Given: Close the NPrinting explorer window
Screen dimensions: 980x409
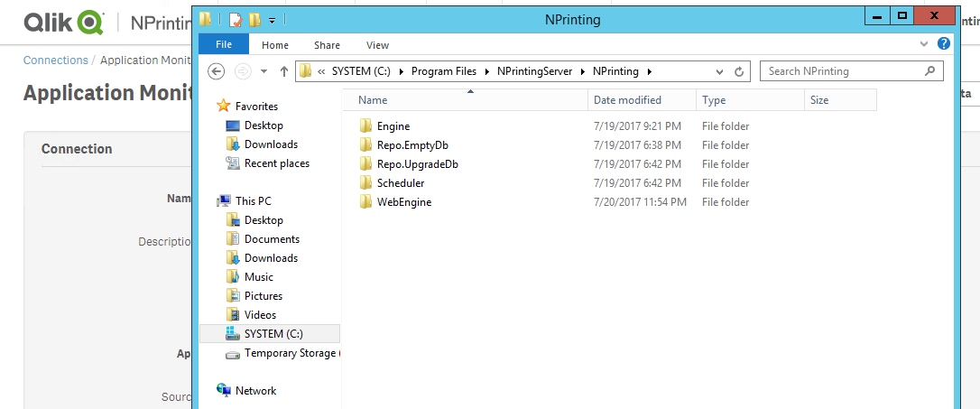Looking at the screenshot, I should click(x=934, y=15).
